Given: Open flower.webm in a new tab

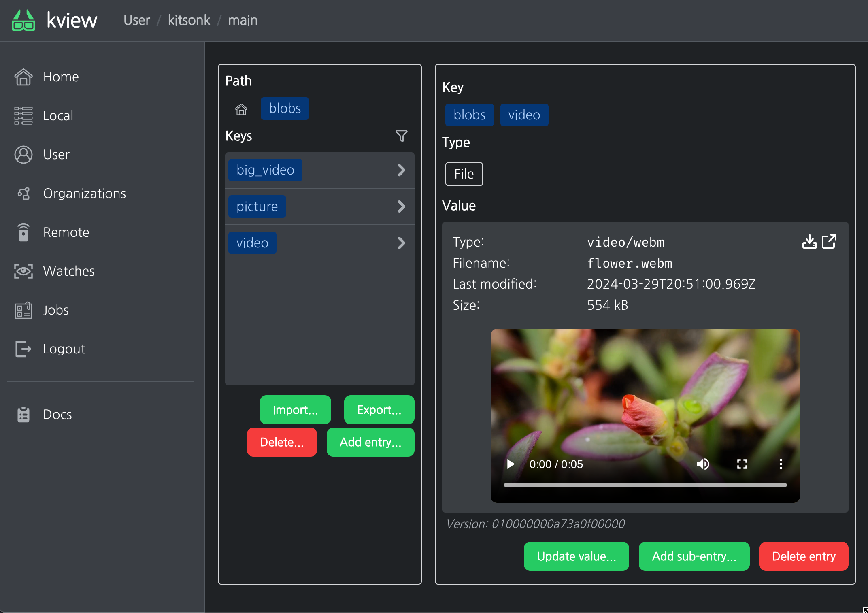Looking at the screenshot, I should 829,241.
